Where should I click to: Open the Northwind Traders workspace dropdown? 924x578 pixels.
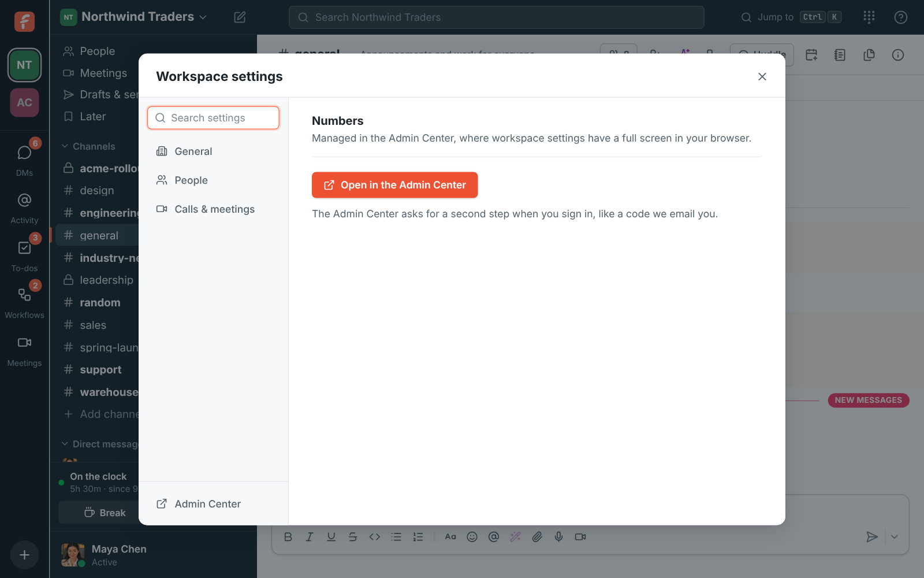134,17
